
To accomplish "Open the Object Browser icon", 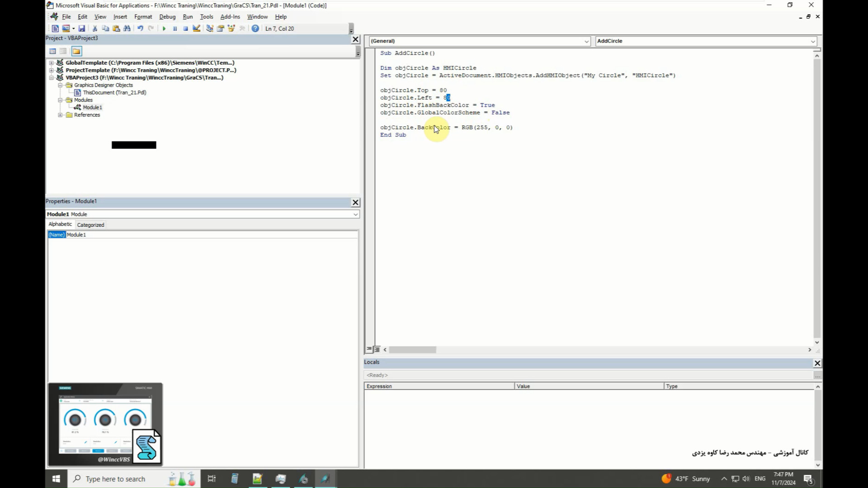I will [x=231, y=28].
